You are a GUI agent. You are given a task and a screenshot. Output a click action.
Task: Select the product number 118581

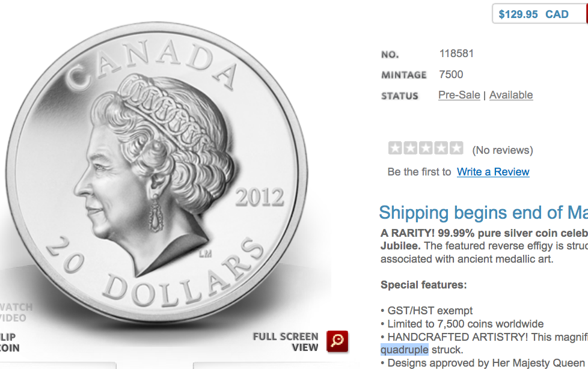point(456,53)
